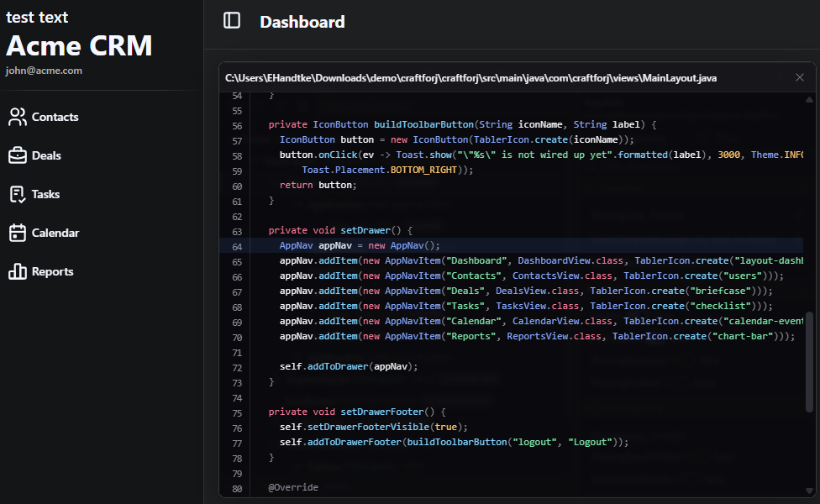The width and height of the screenshot is (820, 504).
Task: Click the buildToolbarButton method declaration on line 56
Action: [x=462, y=124]
